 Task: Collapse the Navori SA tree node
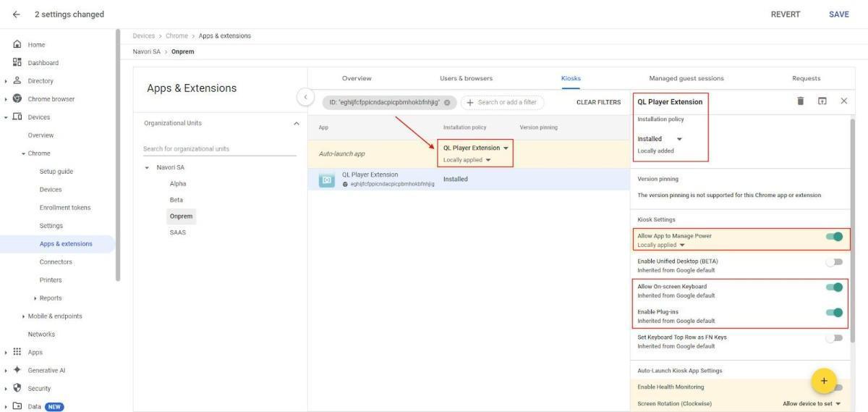tap(147, 167)
